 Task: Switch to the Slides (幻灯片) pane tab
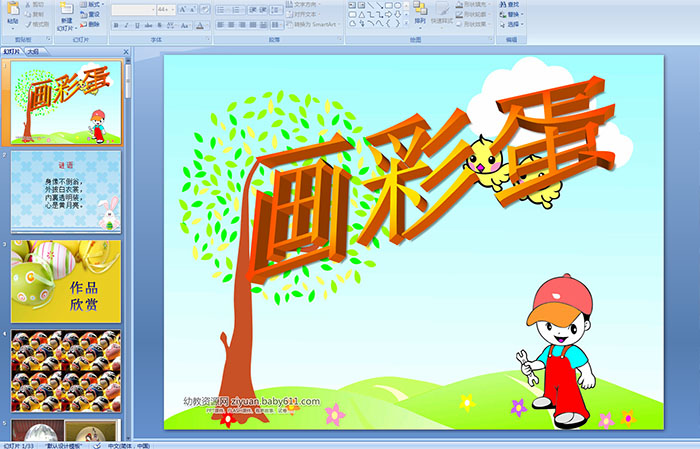(x=12, y=52)
